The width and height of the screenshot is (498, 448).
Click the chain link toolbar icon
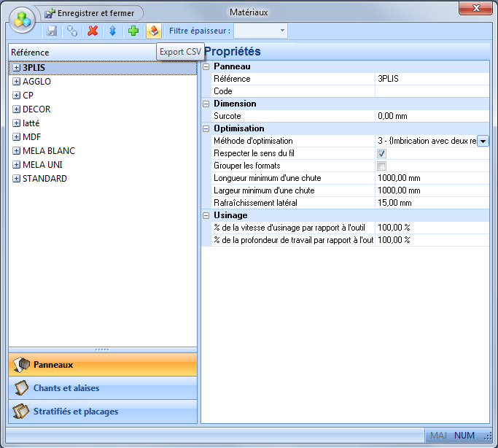(72, 31)
